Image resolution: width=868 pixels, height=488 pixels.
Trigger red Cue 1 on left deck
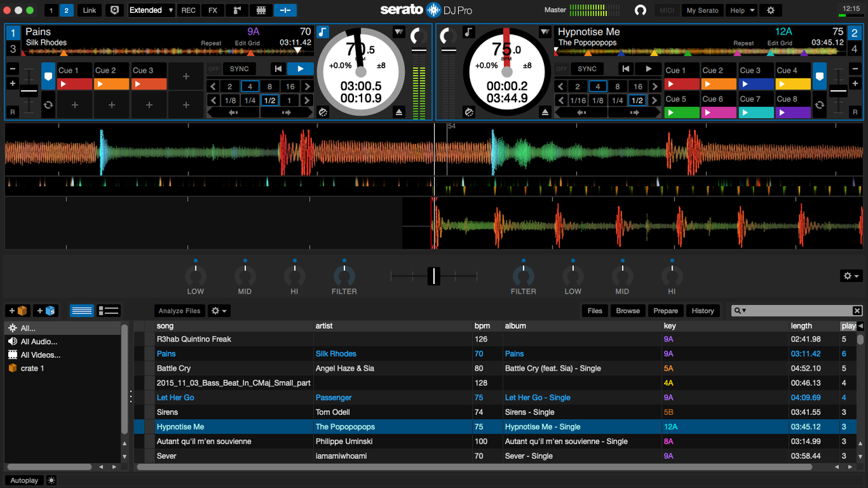[x=75, y=84]
